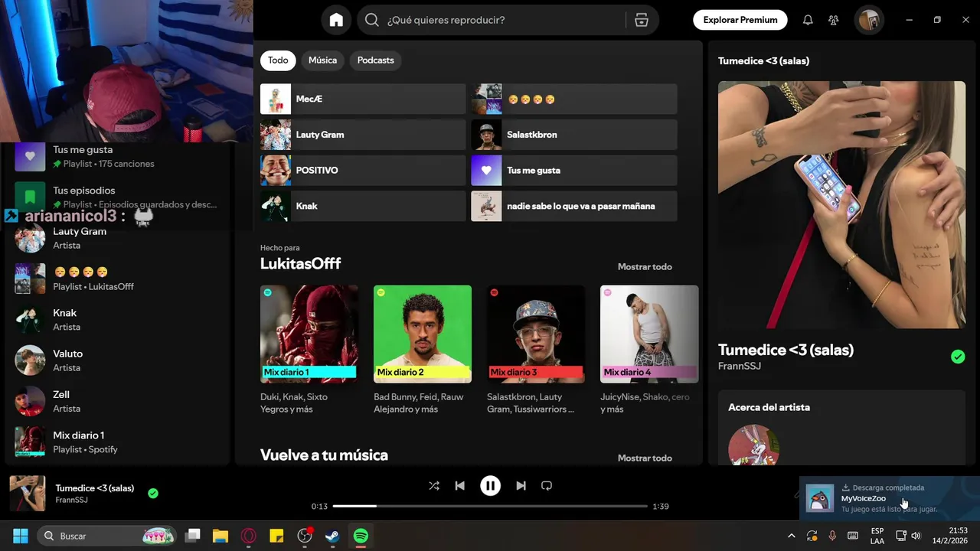Skip to previous track
The image size is (980, 551).
(459, 486)
